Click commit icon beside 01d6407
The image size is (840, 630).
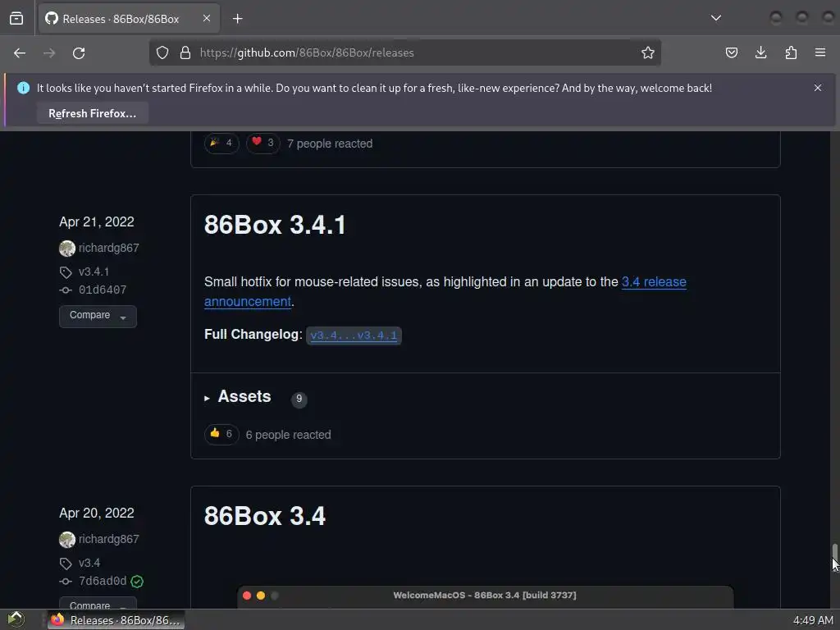coord(66,290)
